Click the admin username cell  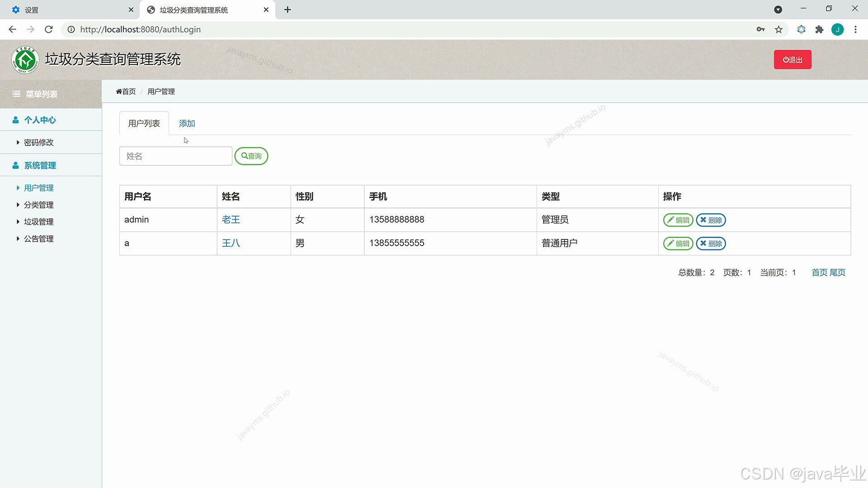168,220
